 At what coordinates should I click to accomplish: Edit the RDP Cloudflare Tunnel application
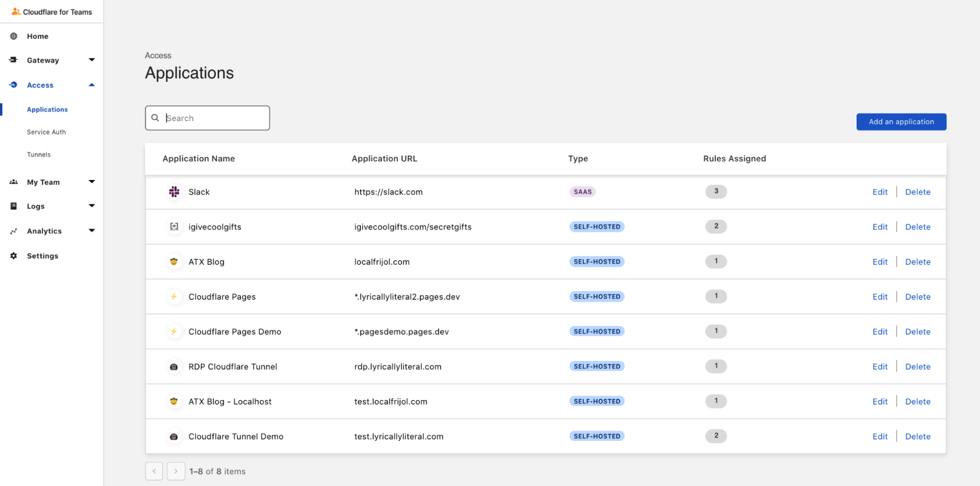click(880, 366)
